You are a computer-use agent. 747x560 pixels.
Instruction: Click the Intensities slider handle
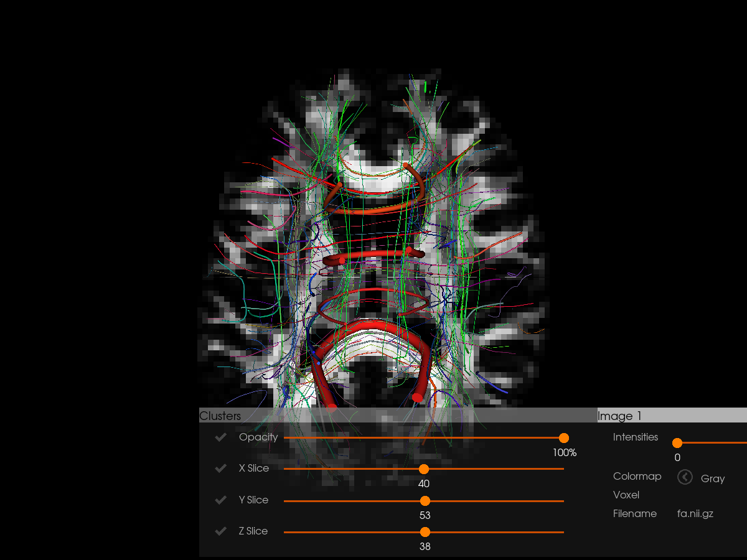tap(677, 443)
